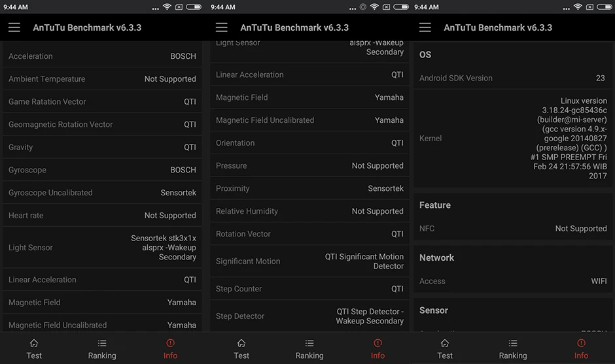Tap battery icon in left screen status bar

tap(194, 7)
